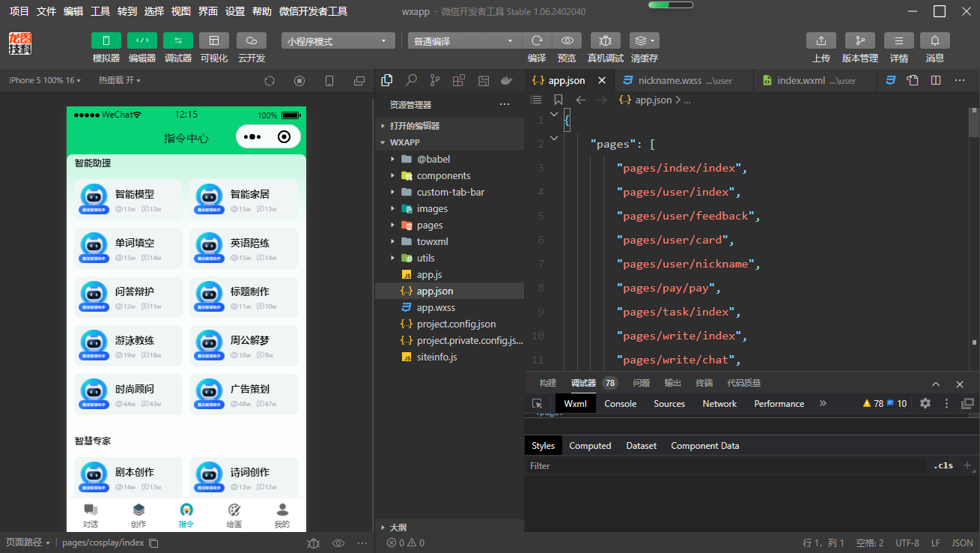Click the Docker whale icon

point(507,80)
